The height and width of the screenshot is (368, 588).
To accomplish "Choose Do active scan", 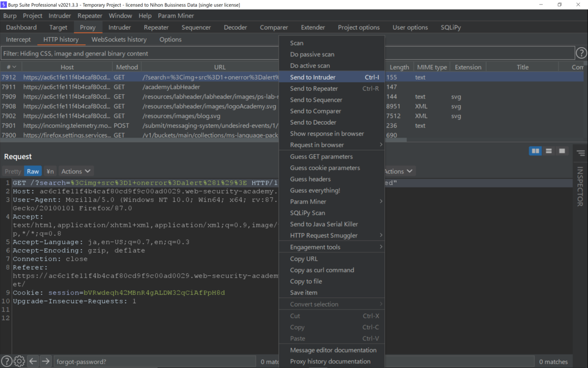I will (x=332, y=66).
